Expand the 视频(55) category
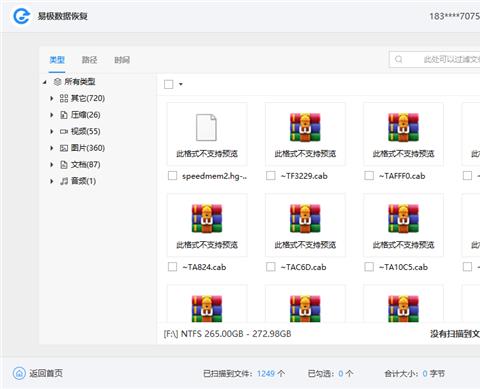 point(51,132)
